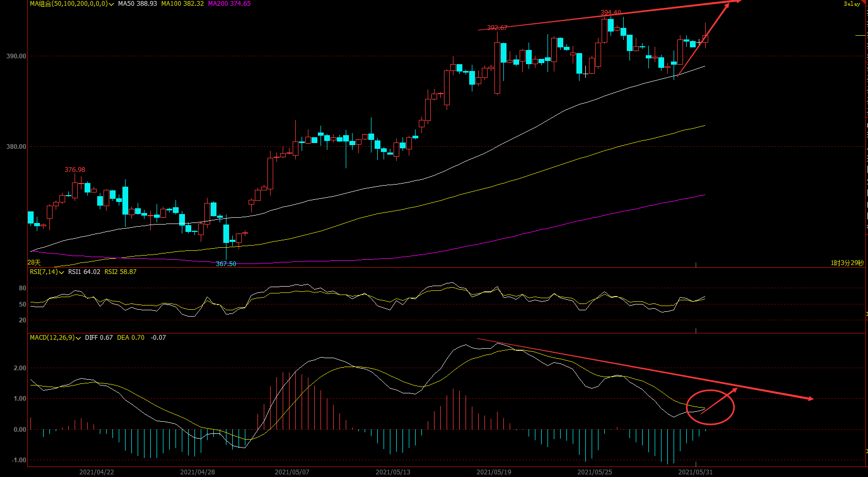The height and width of the screenshot is (477, 868).
Task: Click the -0.07 MACD histogram value
Action: [x=158, y=338]
